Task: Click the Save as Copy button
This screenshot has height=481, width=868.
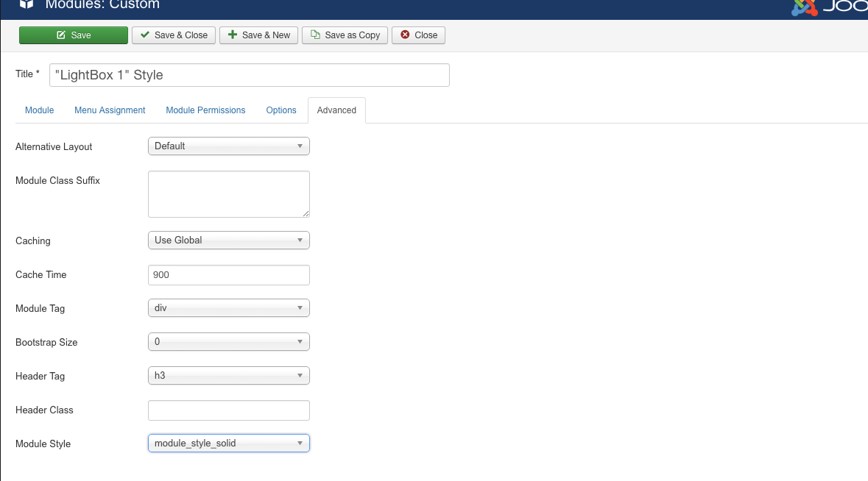Action: [345, 35]
